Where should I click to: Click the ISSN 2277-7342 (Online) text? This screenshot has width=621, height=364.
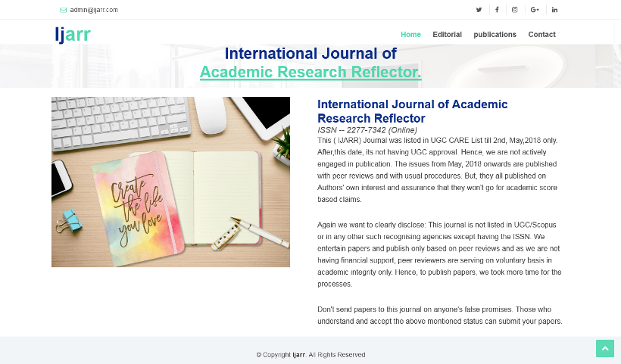(x=367, y=130)
